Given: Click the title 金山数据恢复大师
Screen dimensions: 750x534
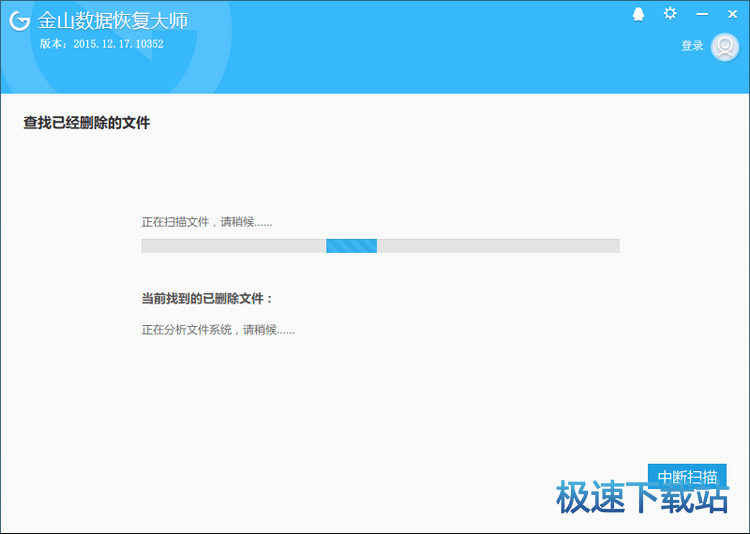Looking at the screenshot, I should [113, 21].
